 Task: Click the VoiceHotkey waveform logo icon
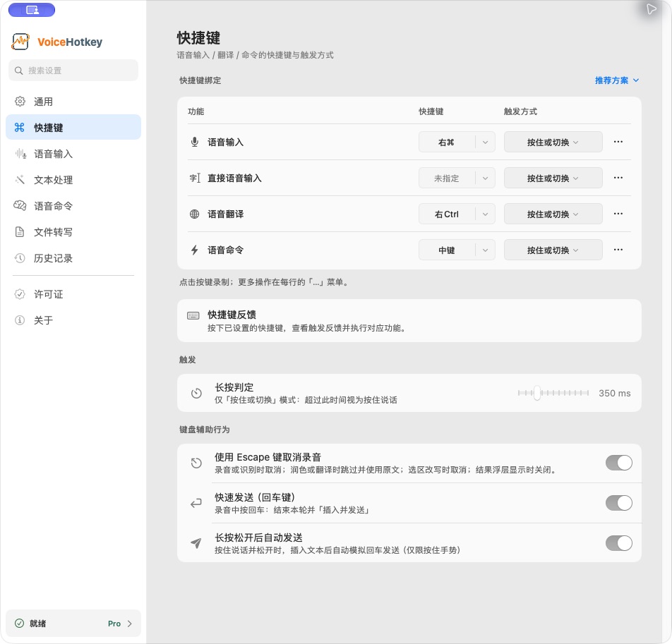tap(20, 42)
